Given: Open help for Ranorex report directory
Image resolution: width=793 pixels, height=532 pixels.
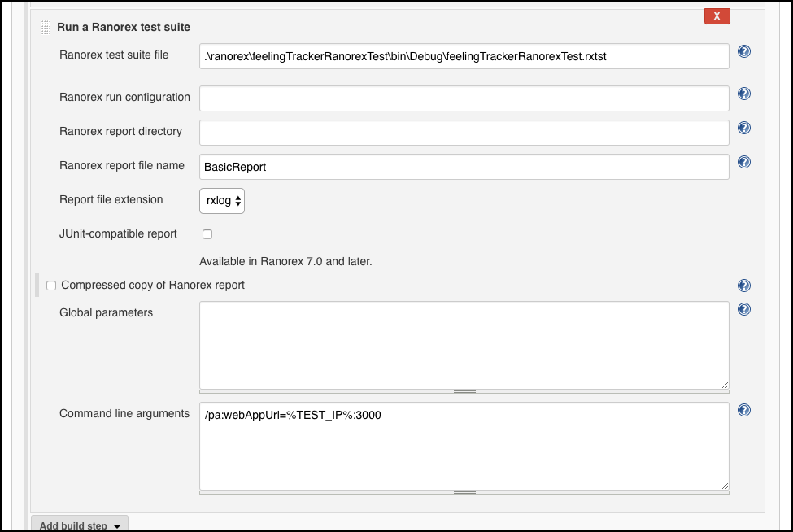Looking at the screenshot, I should [x=744, y=128].
